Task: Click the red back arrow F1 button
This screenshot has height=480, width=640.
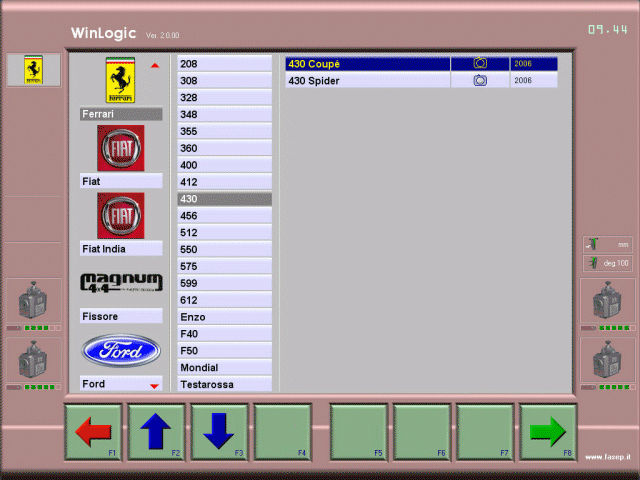Action: click(x=93, y=432)
